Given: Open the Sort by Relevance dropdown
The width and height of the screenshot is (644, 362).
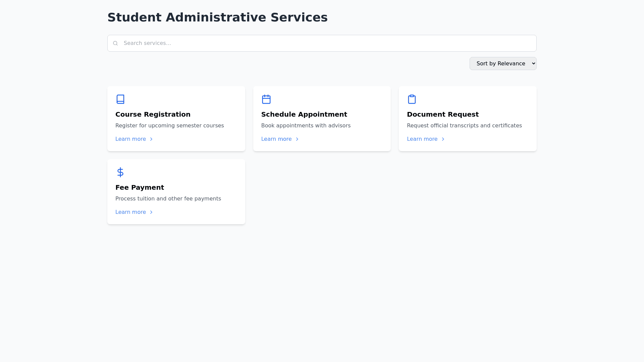Looking at the screenshot, I should (x=502, y=64).
